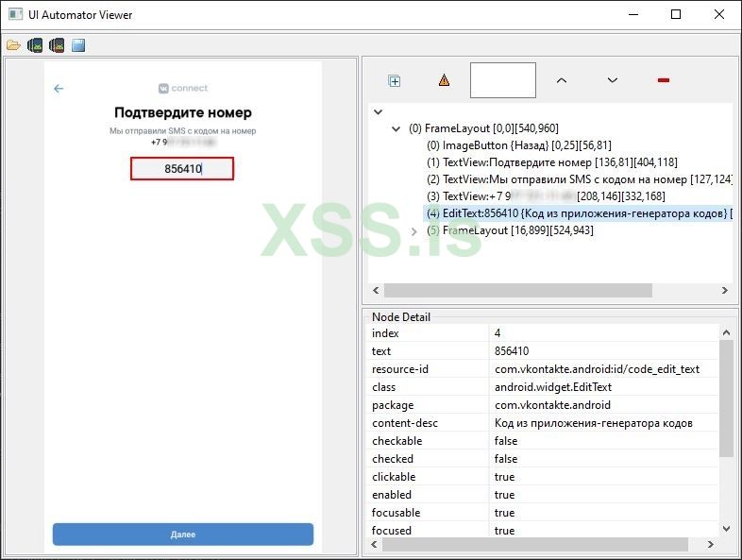The height and width of the screenshot is (560, 742).
Task: Click Node Detail horizontal scroll left arrow
Action: tap(375, 544)
